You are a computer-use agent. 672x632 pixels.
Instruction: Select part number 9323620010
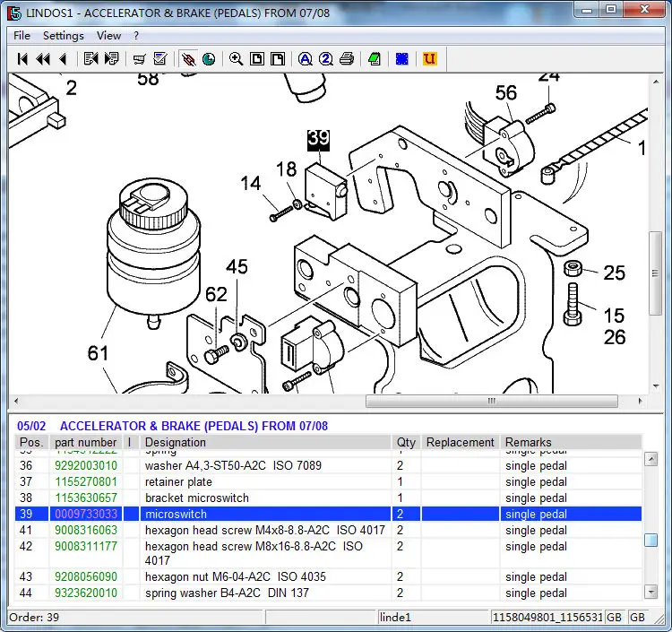[86, 593]
